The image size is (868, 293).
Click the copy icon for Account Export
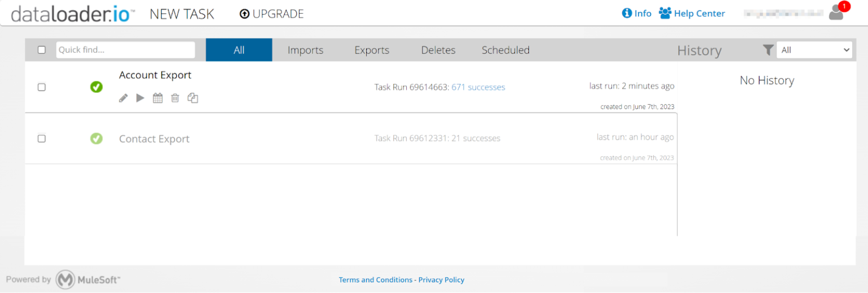point(193,98)
